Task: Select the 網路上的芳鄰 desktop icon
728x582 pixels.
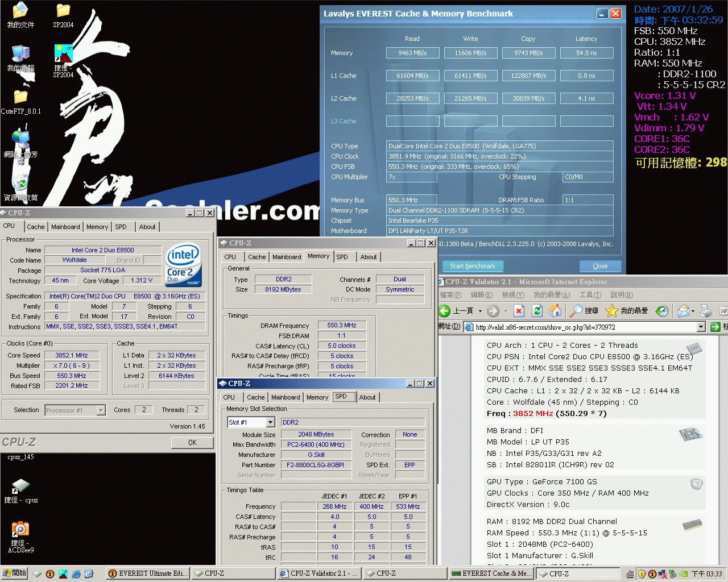Action: [20, 147]
